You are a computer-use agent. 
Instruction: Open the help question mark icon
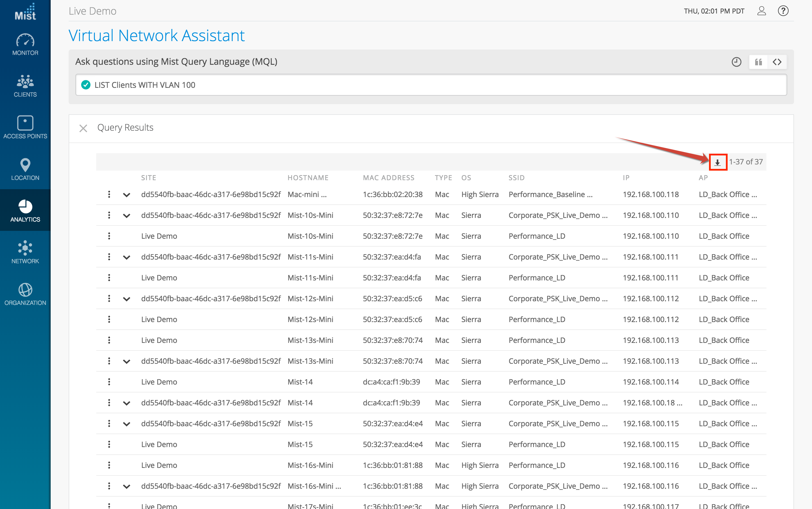[783, 11]
